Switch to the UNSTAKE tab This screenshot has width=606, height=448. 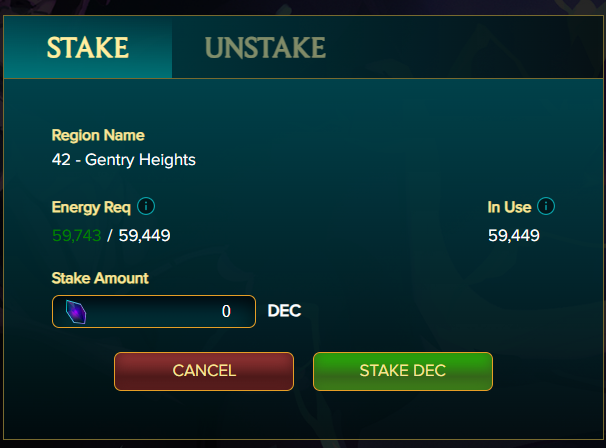click(x=265, y=48)
